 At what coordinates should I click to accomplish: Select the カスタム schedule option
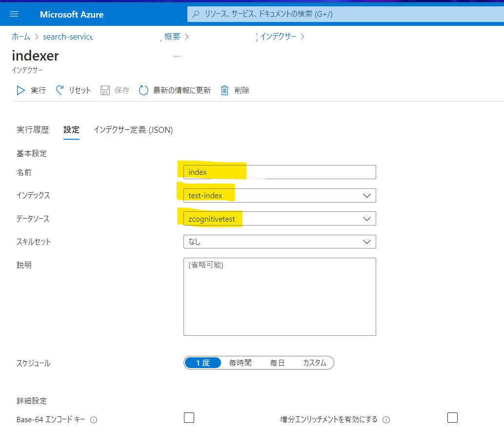tap(314, 363)
